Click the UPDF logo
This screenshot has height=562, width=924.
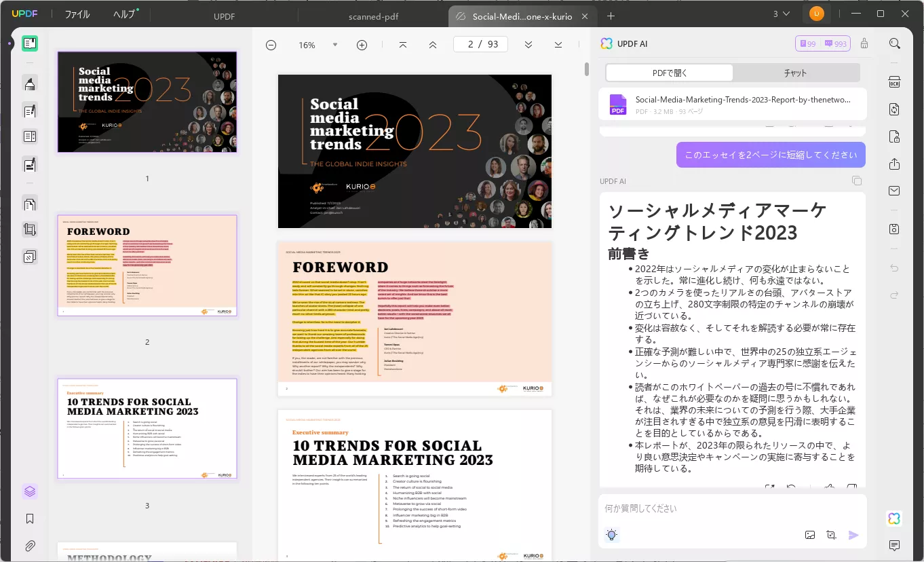tap(24, 14)
